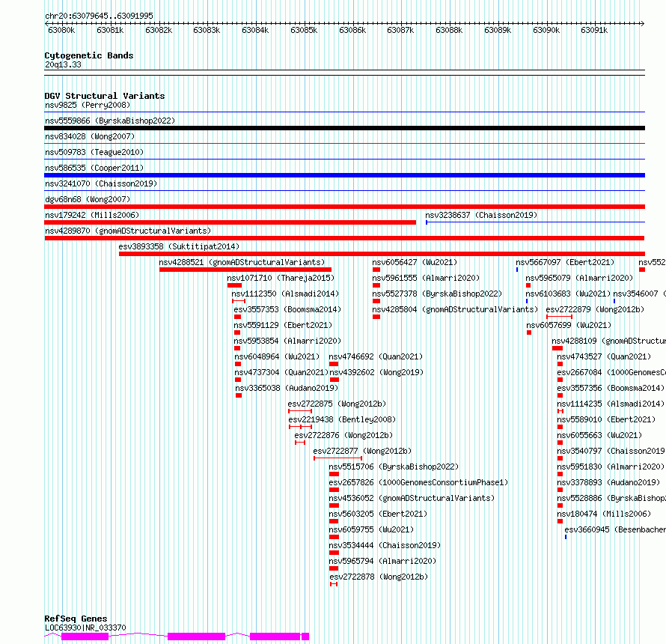Screen dimensions: 666x644
Task: Select nsv6056427 (Wu2021) label
Action: tap(415, 262)
